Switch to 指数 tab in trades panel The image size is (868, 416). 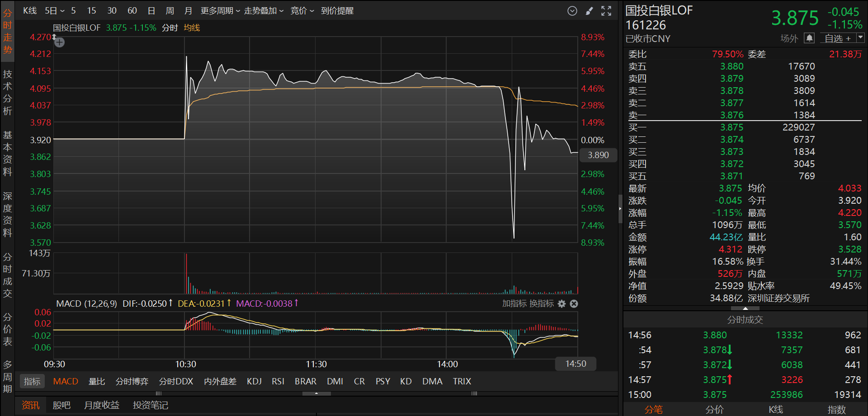coord(837,409)
